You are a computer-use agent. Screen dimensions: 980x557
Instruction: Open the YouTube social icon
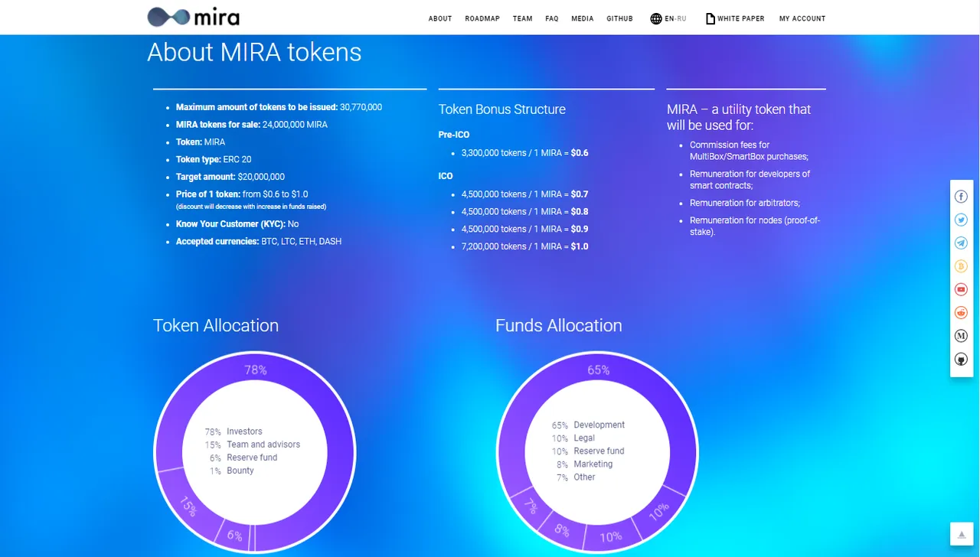[962, 290]
